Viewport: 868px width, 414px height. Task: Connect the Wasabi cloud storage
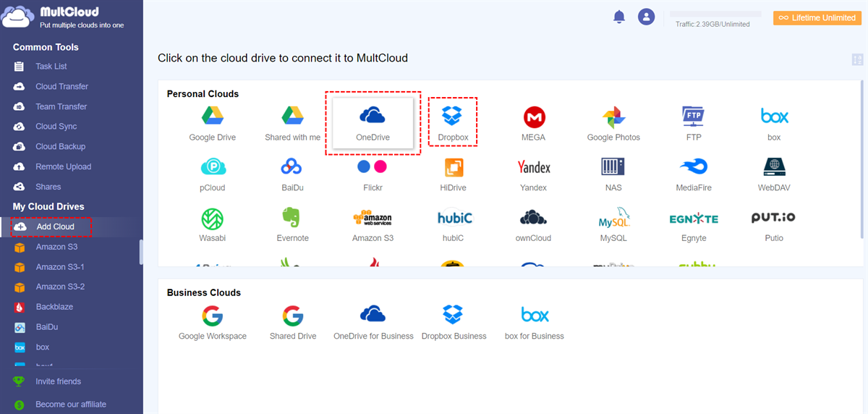213,218
